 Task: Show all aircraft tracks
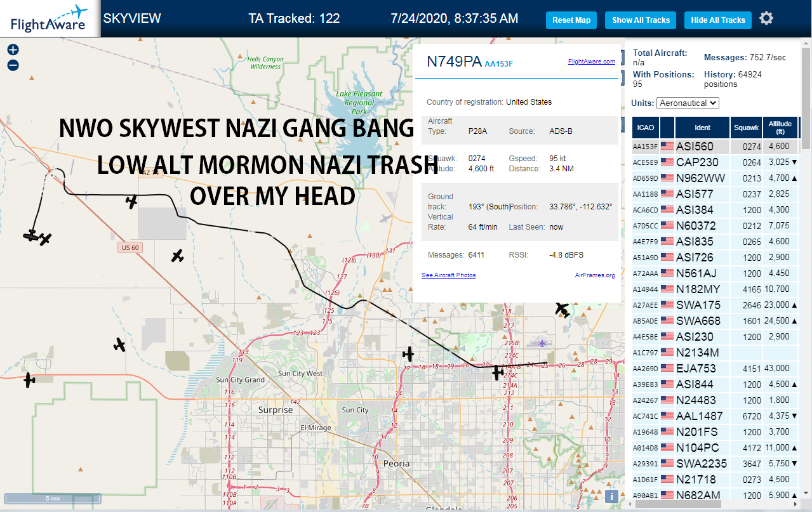pyautogui.click(x=641, y=20)
